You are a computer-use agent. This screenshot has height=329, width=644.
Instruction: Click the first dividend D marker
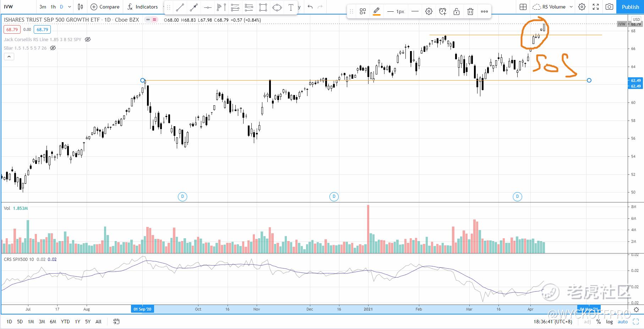tap(182, 196)
